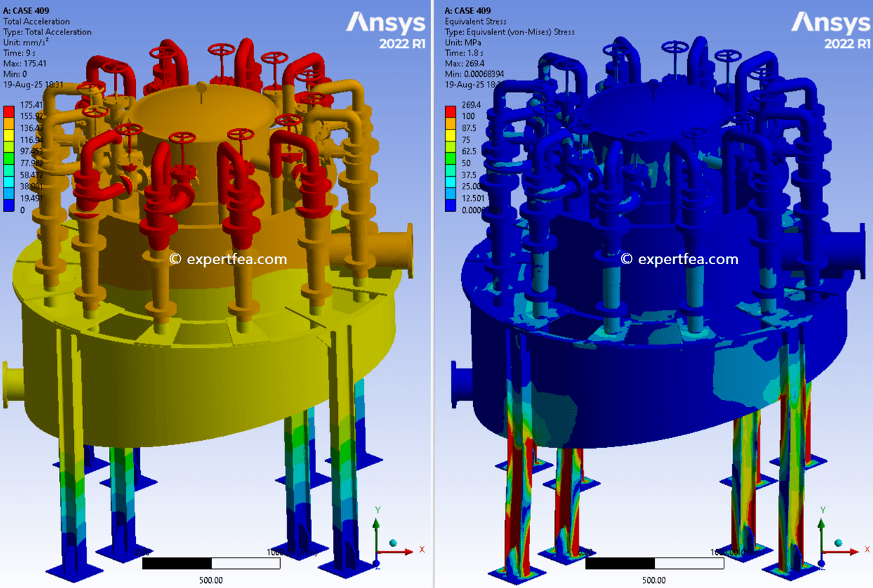The height and width of the screenshot is (588, 873).
Task: Click the red X axis arrow on the acceleration triad
Action: [407, 551]
